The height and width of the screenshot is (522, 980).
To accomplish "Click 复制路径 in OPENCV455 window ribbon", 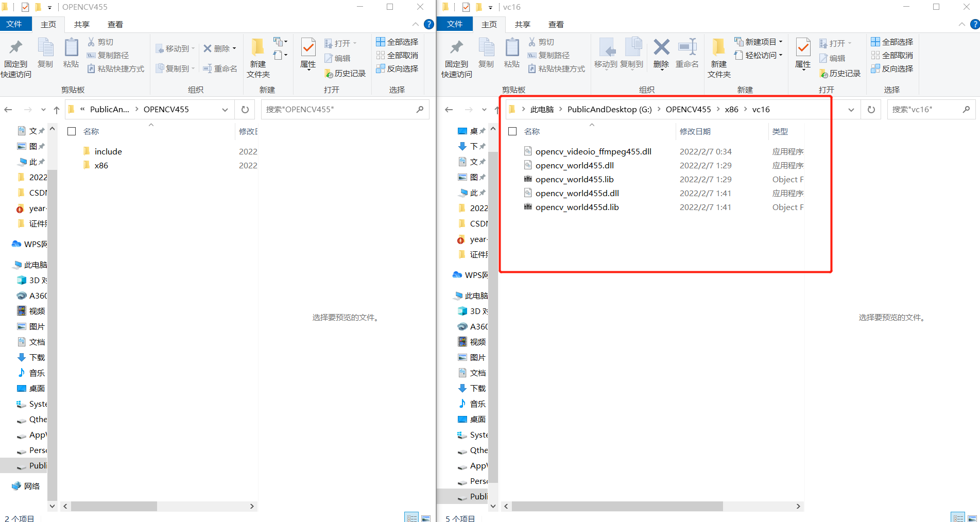I will pos(108,55).
